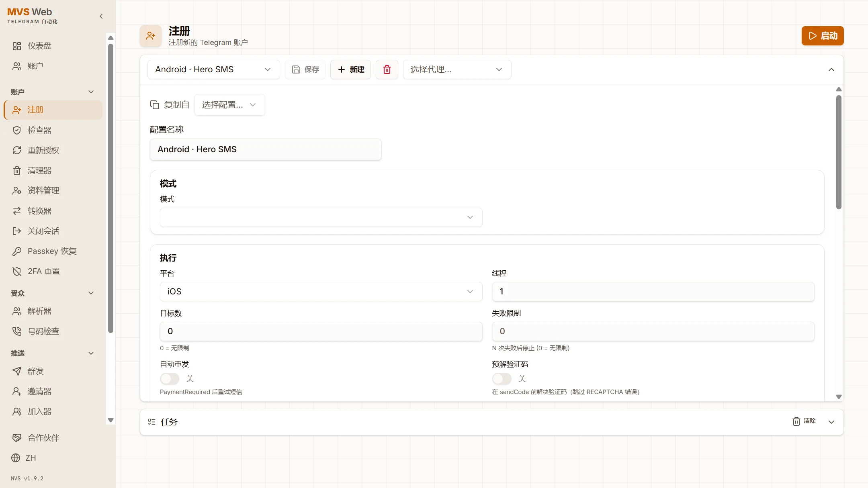
Task: Enable the 预解验证码 switch
Action: pyautogui.click(x=502, y=379)
